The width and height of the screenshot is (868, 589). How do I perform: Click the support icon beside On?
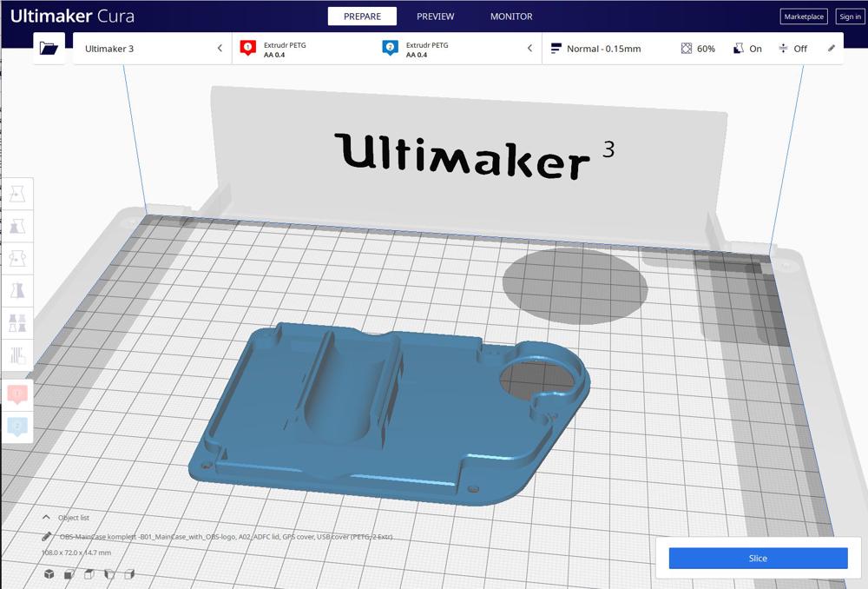738,49
